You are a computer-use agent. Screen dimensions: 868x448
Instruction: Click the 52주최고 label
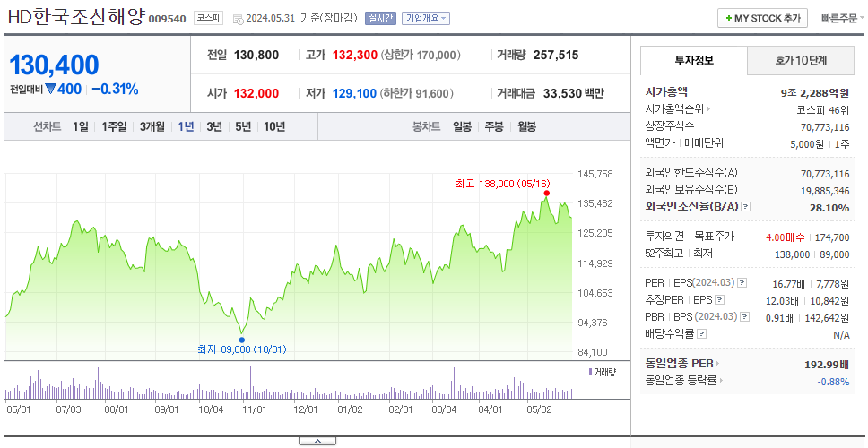[664, 253]
